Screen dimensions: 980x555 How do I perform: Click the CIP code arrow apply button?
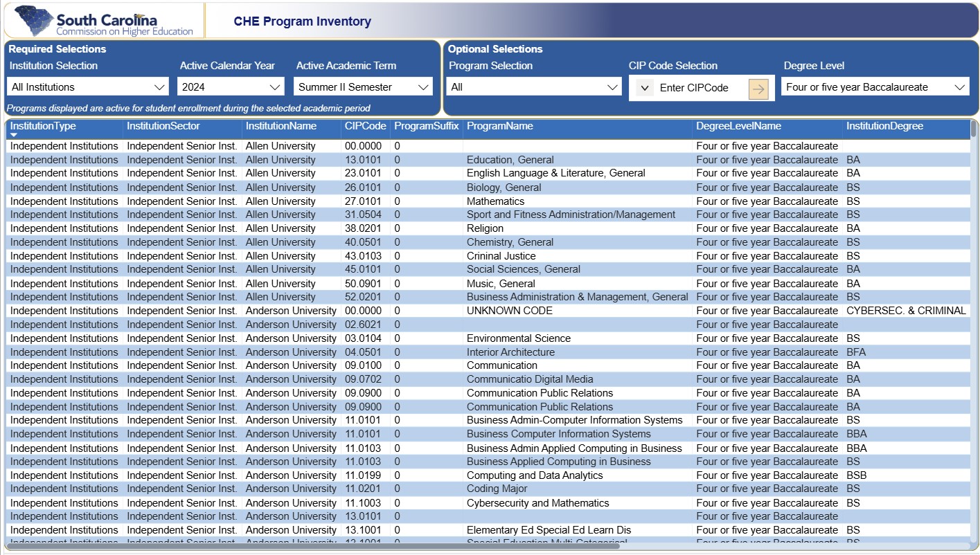coord(759,88)
